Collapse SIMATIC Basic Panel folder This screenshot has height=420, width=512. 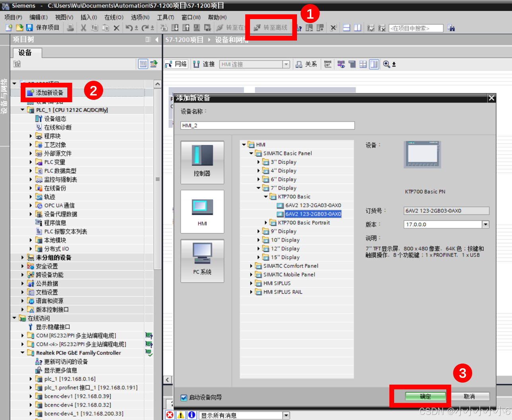click(x=251, y=153)
